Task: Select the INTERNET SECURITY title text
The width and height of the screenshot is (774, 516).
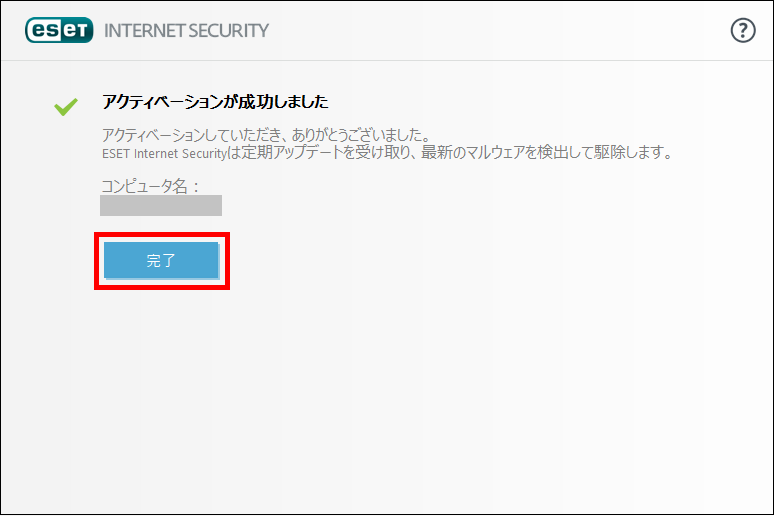Action: pyautogui.click(x=186, y=31)
